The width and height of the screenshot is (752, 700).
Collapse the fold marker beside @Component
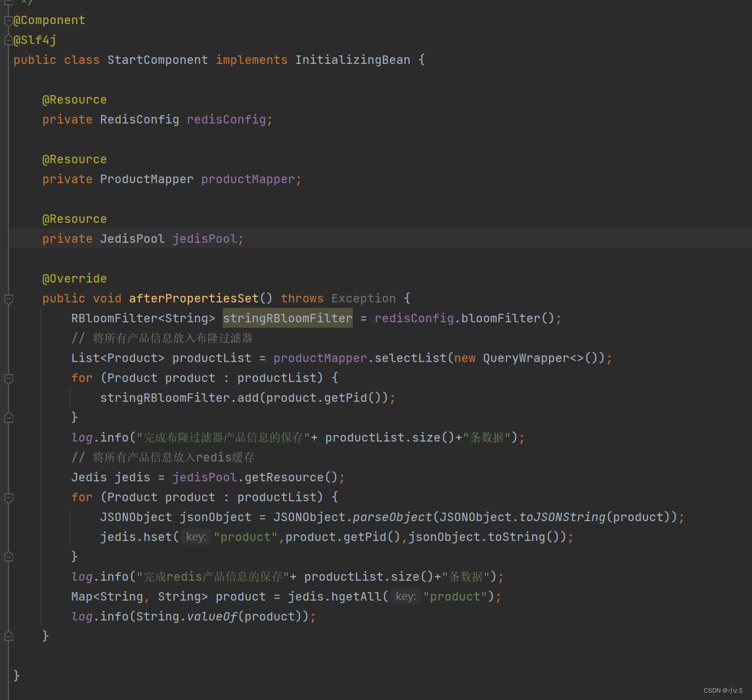pyautogui.click(x=8, y=21)
